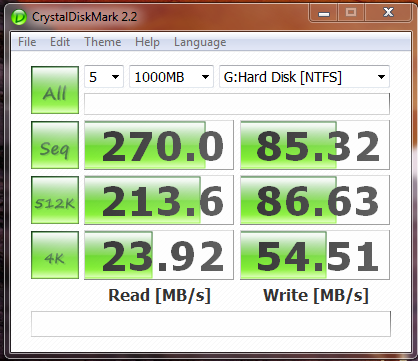Open the Edit menu
The image size is (418, 361).
[x=60, y=42]
